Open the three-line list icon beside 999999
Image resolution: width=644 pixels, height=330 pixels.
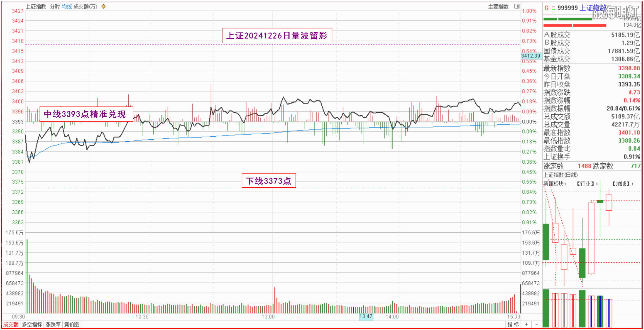pos(554,8)
